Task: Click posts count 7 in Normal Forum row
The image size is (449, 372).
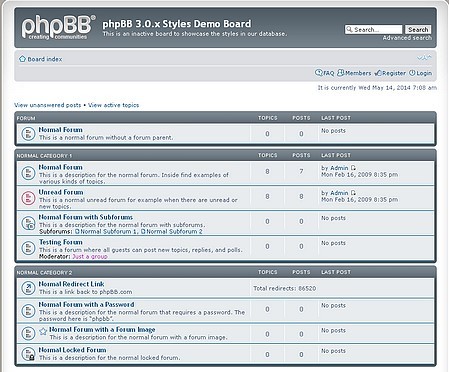Action: point(301,172)
